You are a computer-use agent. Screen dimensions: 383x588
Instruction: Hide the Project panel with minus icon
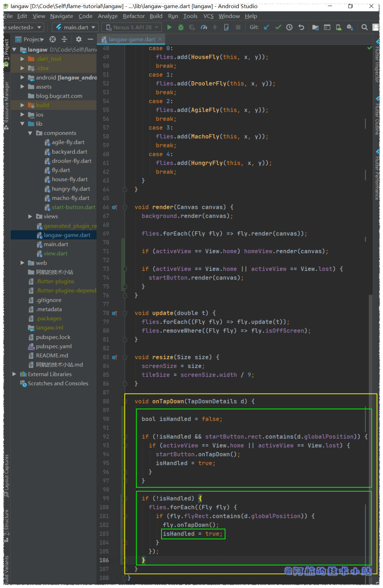90,39
